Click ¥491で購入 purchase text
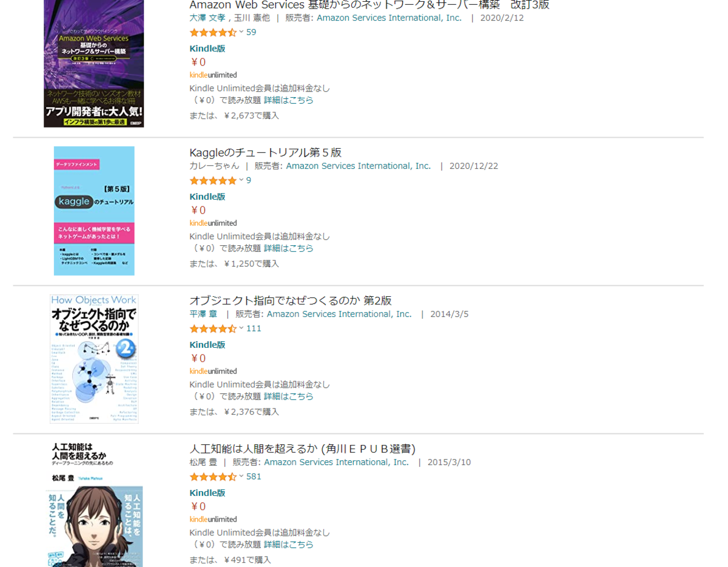The height and width of the screenshot is (567, 728). [x=247, y=560]
